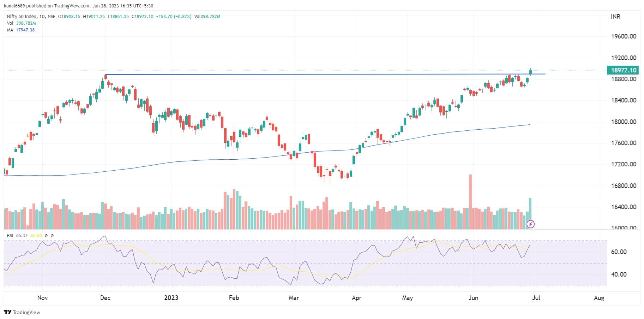
Task: Click the Jun label on time axis
Action: 473,298
